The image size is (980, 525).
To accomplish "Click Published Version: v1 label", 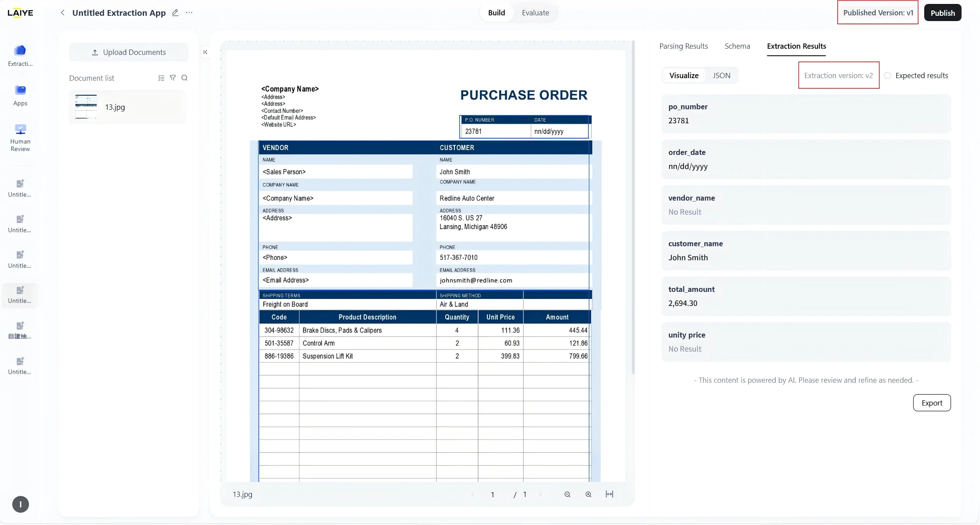I will [x=878, y=13].
